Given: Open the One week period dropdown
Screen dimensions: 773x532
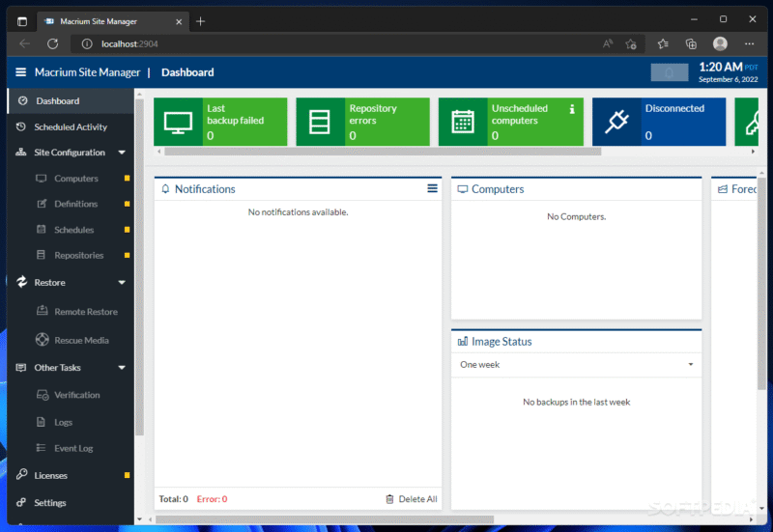Looking at the screenshot, I should coord(576,365).
